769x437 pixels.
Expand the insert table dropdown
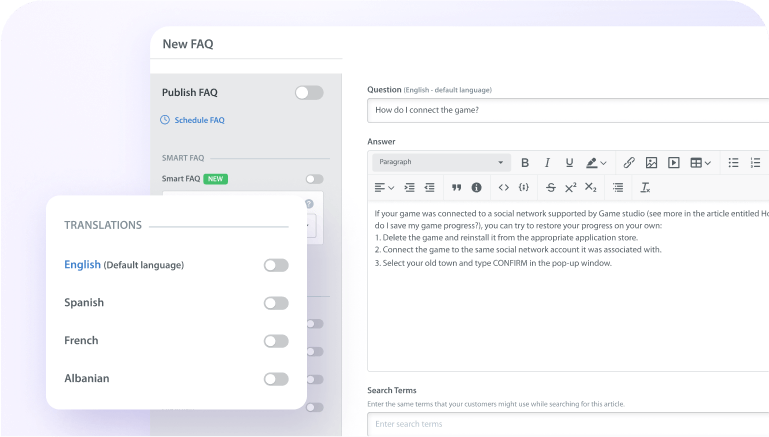701,162
